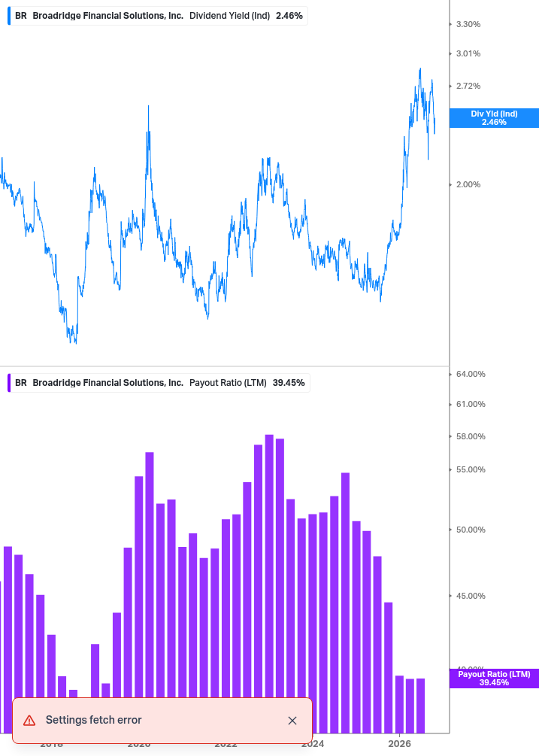Click the 50.00% label on payout axis

coord(471,530)
